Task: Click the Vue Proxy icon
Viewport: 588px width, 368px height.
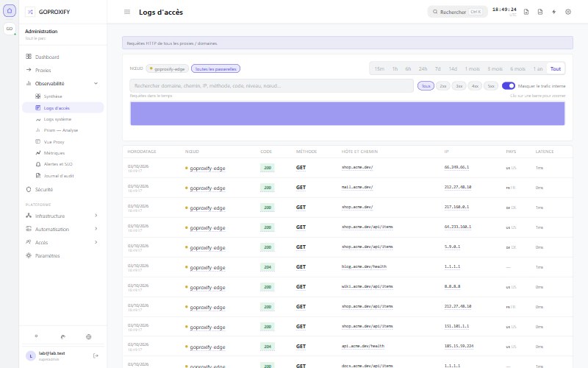Action: coord(38,141)
